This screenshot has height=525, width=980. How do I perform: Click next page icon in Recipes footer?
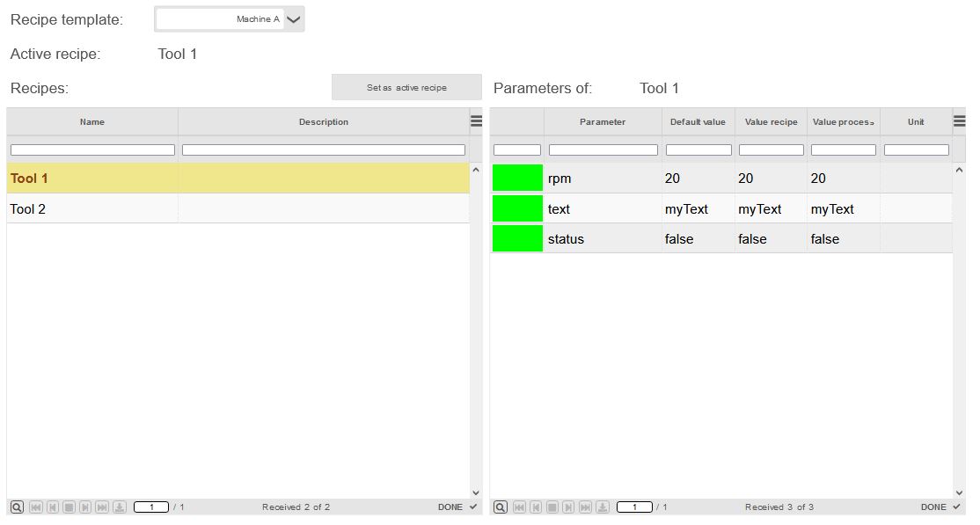pos(85,507)
